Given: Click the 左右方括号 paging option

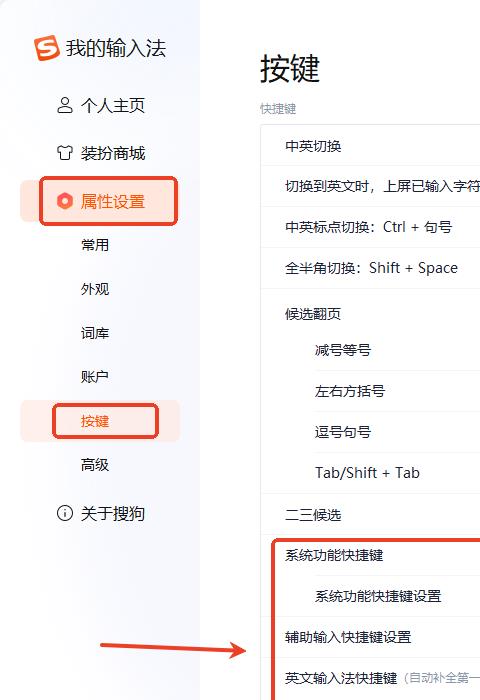Looking at the screenshot, I should (397, 391).
